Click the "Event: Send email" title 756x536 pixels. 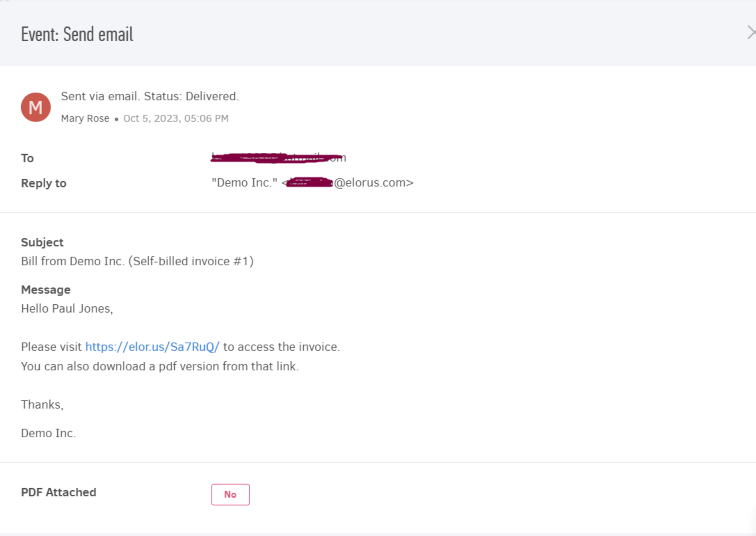(77, 34)
